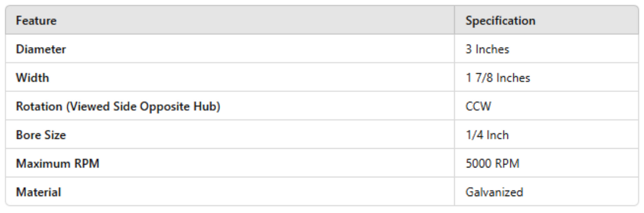Click the '(Viewed Side Opposite Hub)' parenthetical text
Screen dimensions: 644x213
[x=140, y=107]
